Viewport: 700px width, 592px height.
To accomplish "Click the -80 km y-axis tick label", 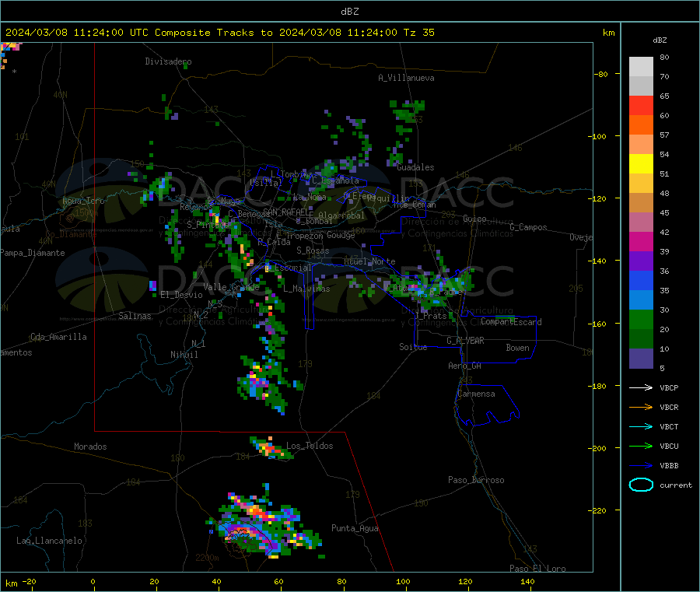I will [600, 74].
